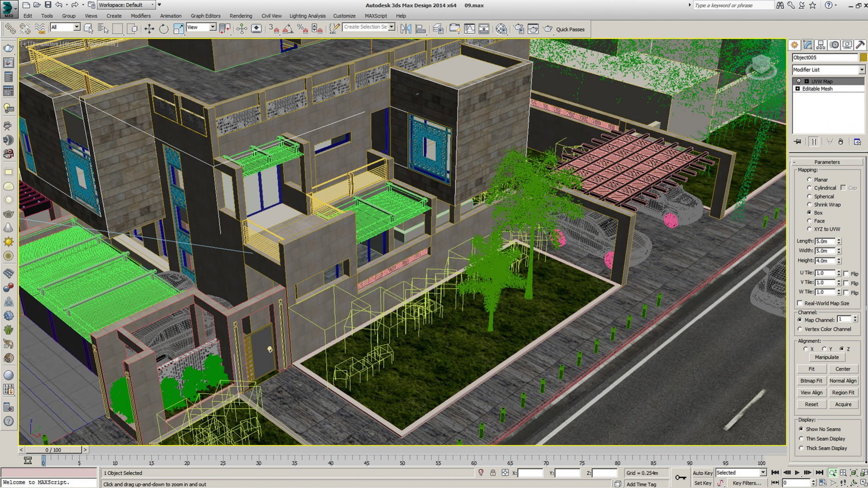Screen dimensions: 868x488
Task: Open Select by Name dialog
Action: pyautogui.click(x=103, y=29)
